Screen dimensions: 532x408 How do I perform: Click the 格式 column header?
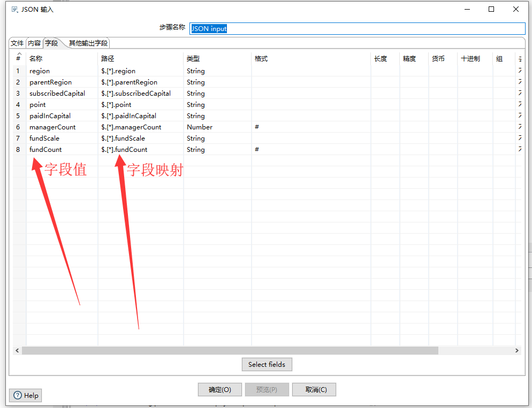[261, 58]
